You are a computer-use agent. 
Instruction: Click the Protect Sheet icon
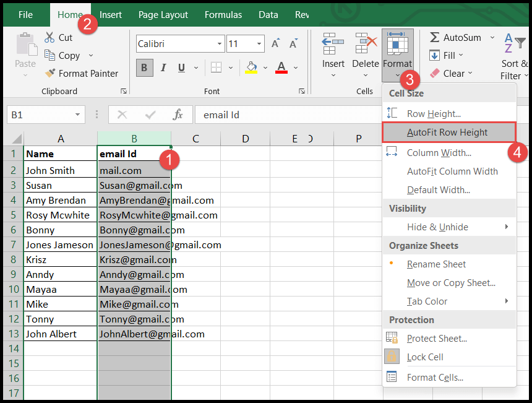(392, 338)
